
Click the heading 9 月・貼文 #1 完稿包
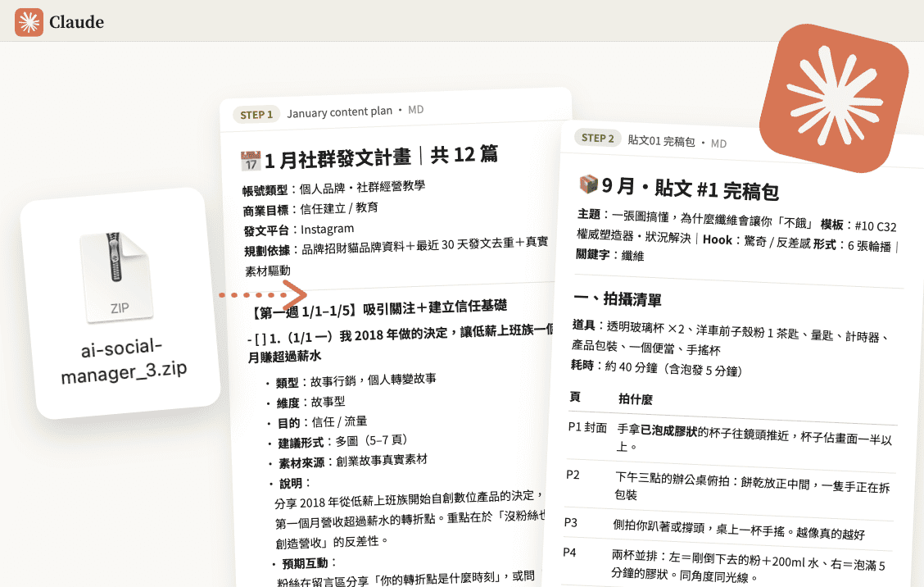point(690,189)
